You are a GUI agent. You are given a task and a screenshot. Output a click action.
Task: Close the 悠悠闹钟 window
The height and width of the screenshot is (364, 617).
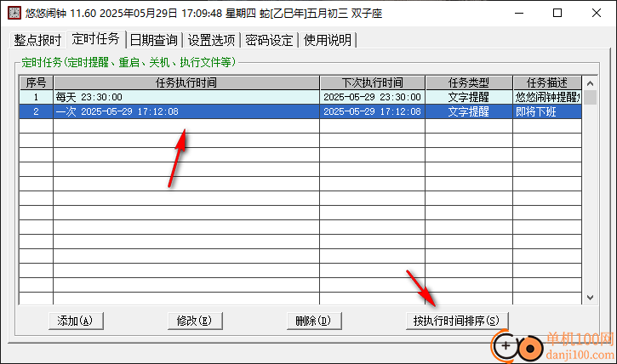coord(596,13)
